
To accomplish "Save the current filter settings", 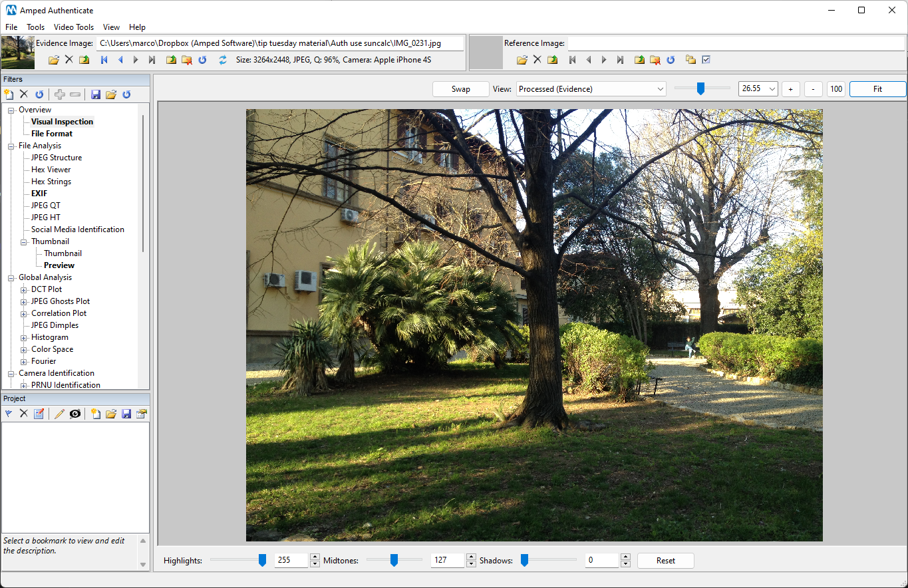I will [95, 94].
